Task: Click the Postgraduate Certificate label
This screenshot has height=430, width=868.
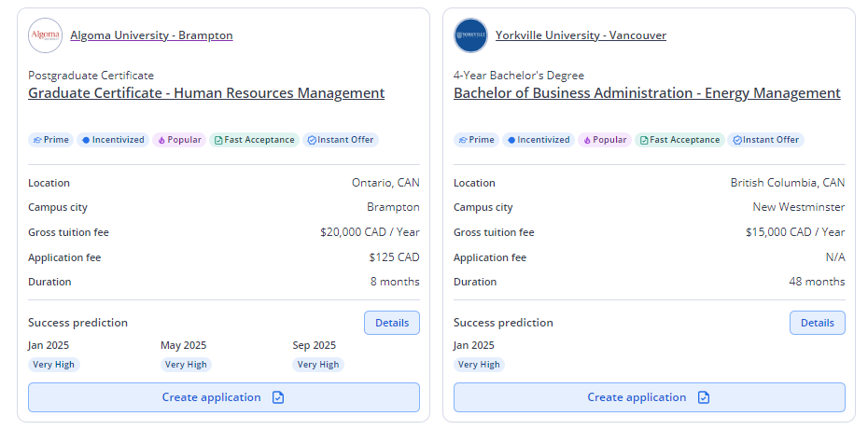Action: 91,76
